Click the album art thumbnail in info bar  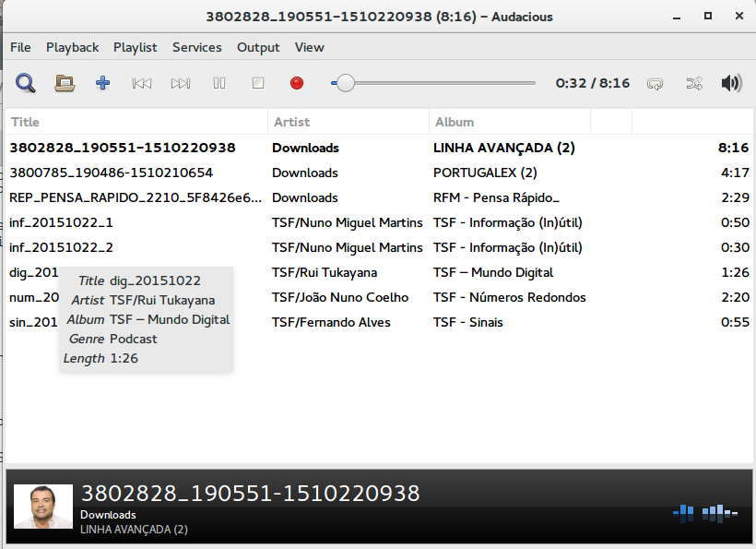tap(43, 507)
